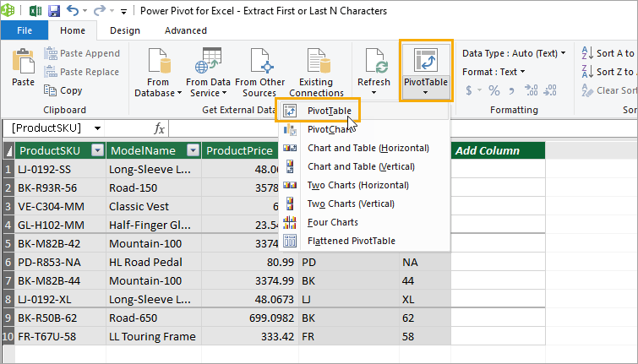Screen dimensions: 638x364
Task: Open Customize Quick Access Toolbar arrow
Action: (123, 11)
